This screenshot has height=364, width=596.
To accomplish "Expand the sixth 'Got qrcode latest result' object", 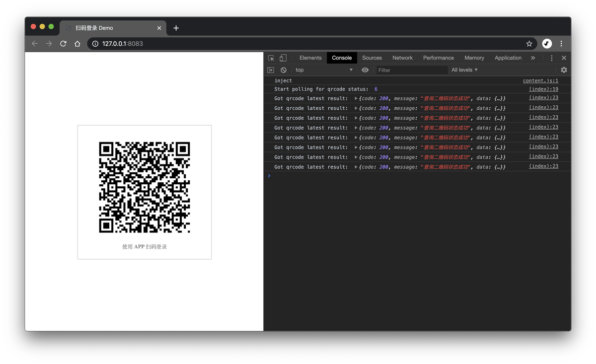I will click(x=356, y=147).
